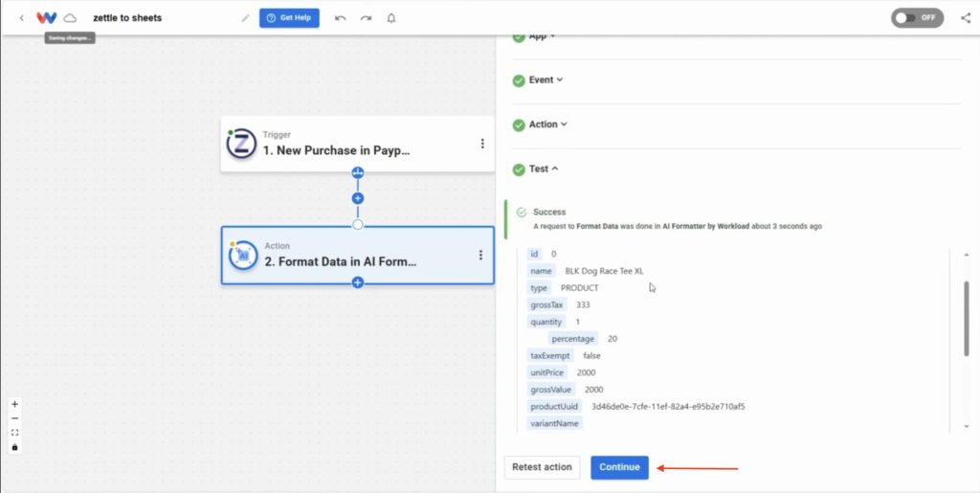Click the productUuid value 3d46de0e-7cfe...
The height and width of the screenshot is (493, 980).
click(x=668, y=406)
